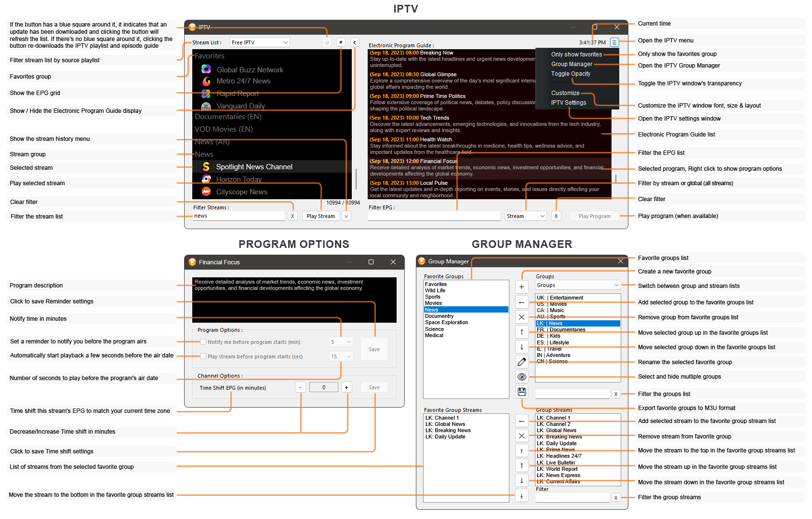Enable Notify me before program starts checkbox
Image resolution: width=812 pixels, height=519 pixels.
[203, 342]
